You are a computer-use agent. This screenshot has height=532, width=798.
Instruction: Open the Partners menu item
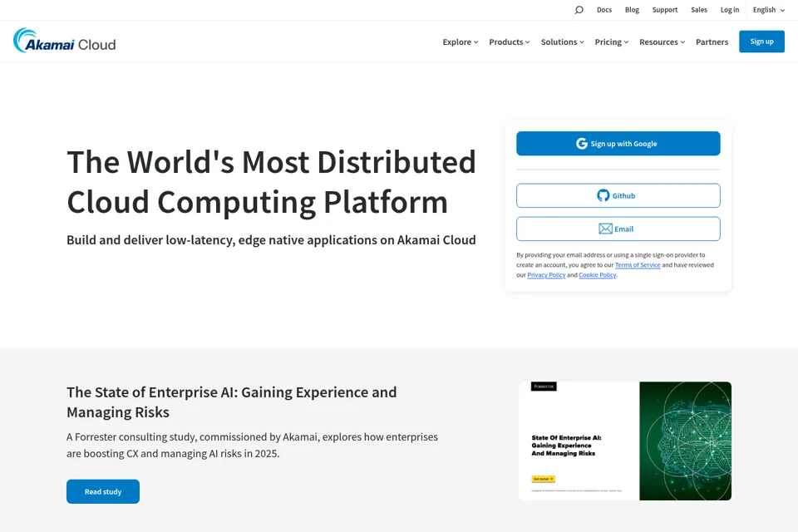click(712, 42)
